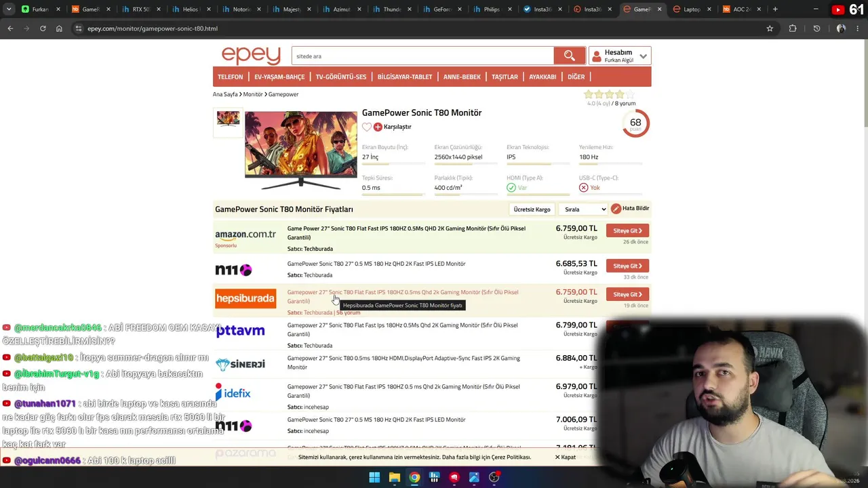The image size is (868, 488).
Task: Click the Chrome icon in the taskbar
Action: 414,477
